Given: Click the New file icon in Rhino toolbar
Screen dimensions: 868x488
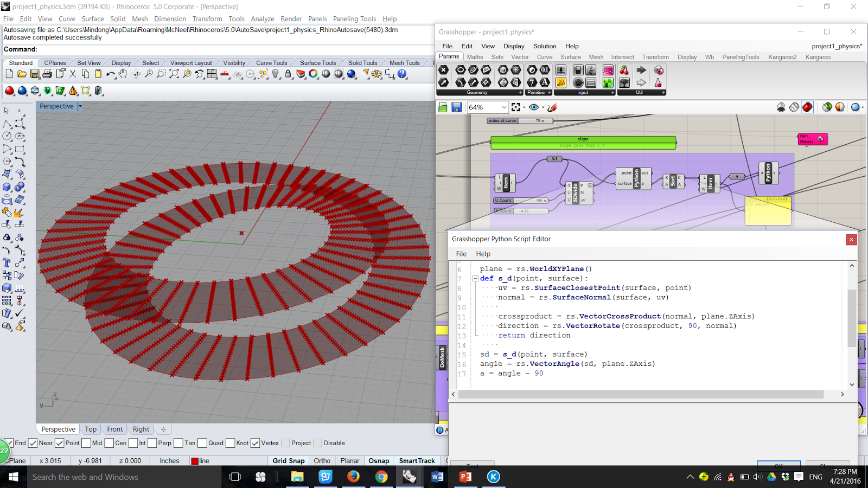Looking at the screenshot, I should click(9, 74).
